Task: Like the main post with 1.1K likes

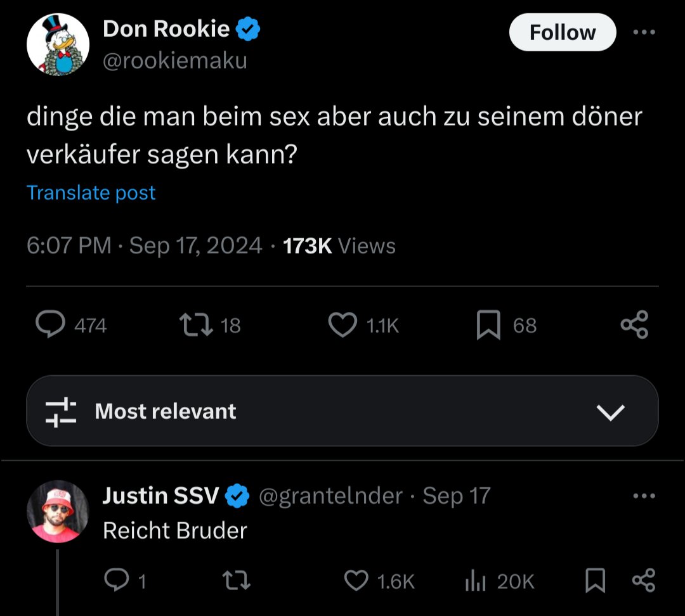Action: point(342,325)
